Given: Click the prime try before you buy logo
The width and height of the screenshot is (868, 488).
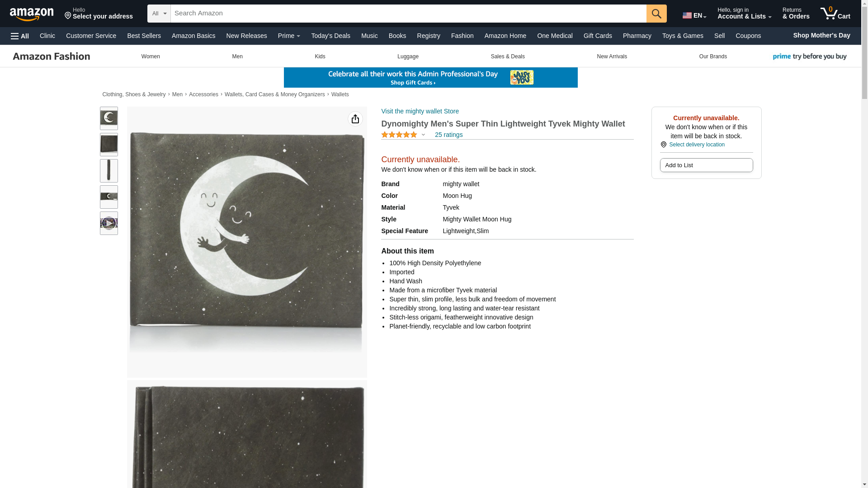Looking at the screenshot, I should (x=809, y=56).
